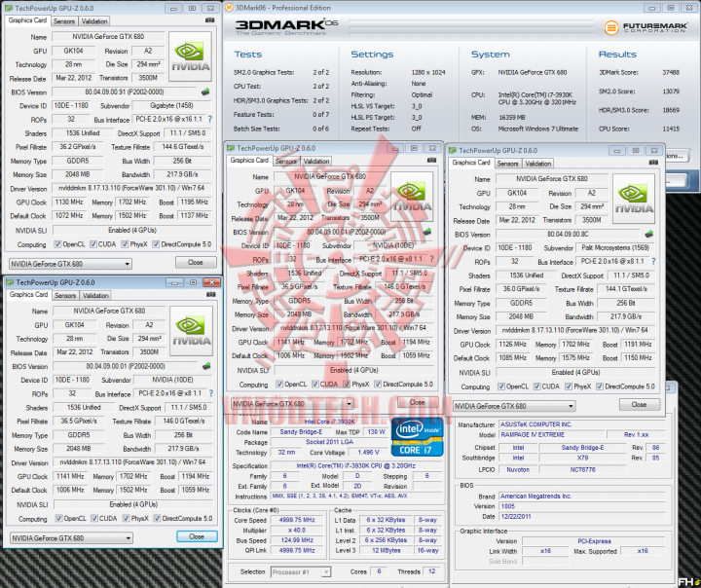701x588 pixels.
Task: Click the 3DMark06 logo banner
Action: pyautogui.click(x=286, y=27)
